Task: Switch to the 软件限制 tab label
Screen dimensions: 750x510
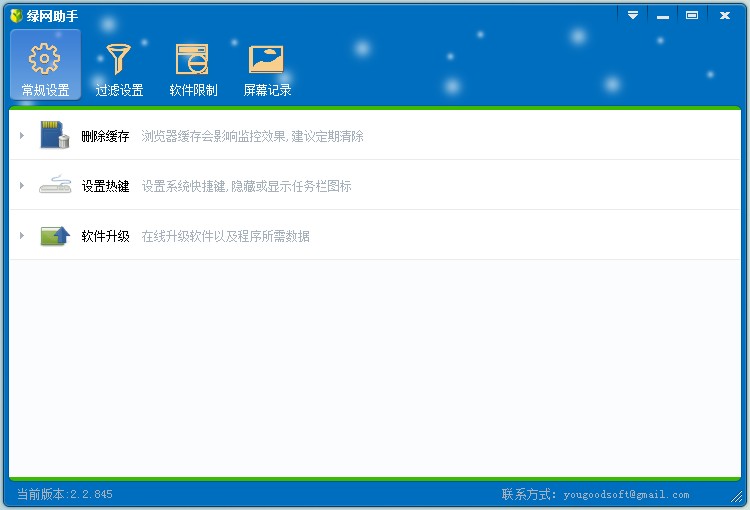Action: coord(193,90)
